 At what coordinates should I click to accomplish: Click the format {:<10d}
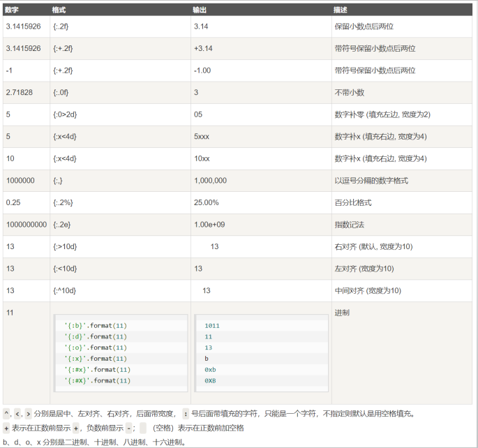pyautogui.click(x=65, y=269)
